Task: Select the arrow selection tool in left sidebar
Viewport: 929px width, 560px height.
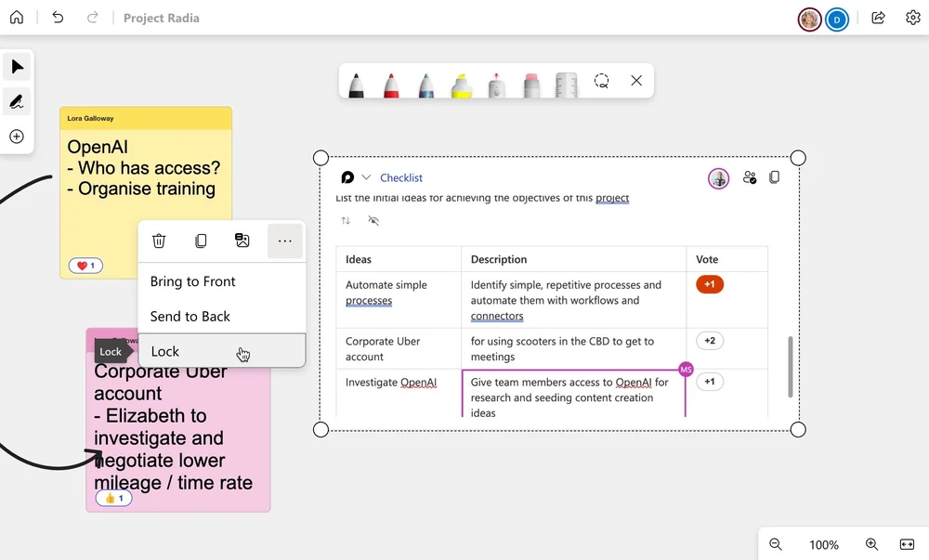Action: click(x=16, y=66)
